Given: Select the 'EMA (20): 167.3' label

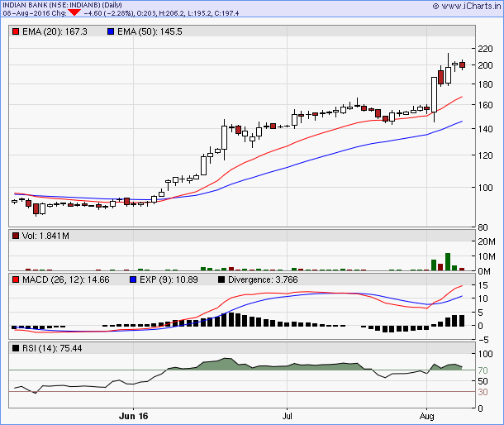Looking at the screenshot, I should click(55, 31).
